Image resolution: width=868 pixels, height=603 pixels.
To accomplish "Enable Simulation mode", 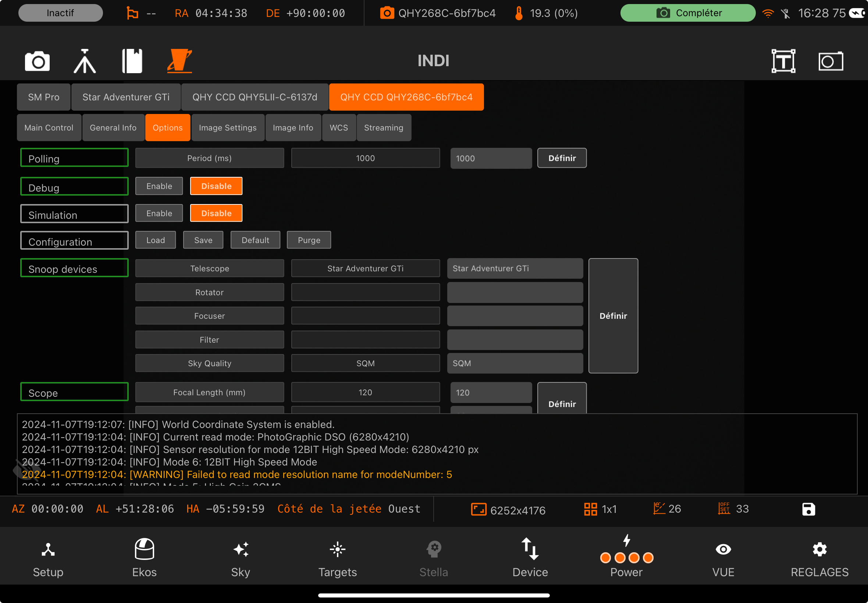I will (x=159, y=213).
